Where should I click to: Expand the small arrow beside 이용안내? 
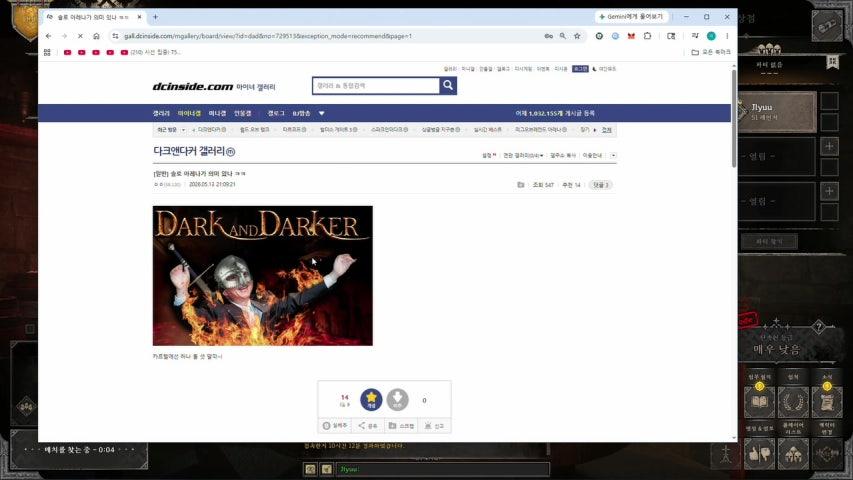click(613, 156)
